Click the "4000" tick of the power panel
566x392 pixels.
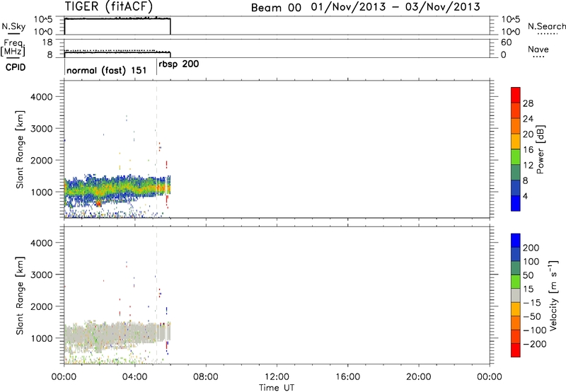click(x=42, y=97)
